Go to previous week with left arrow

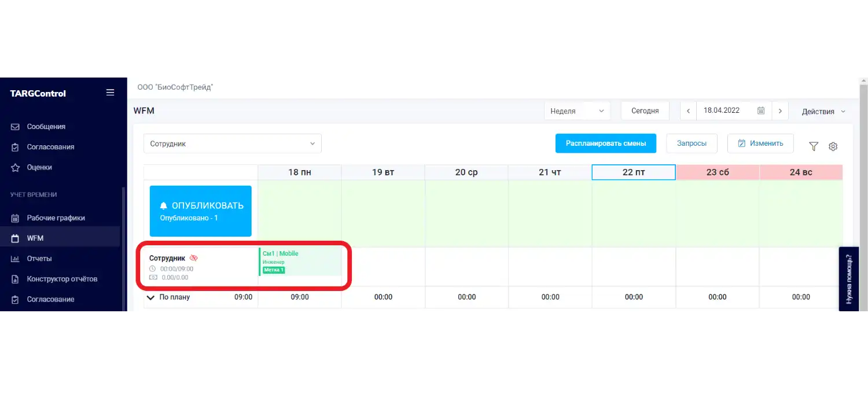pyautogui.click(x=688, y=111)
